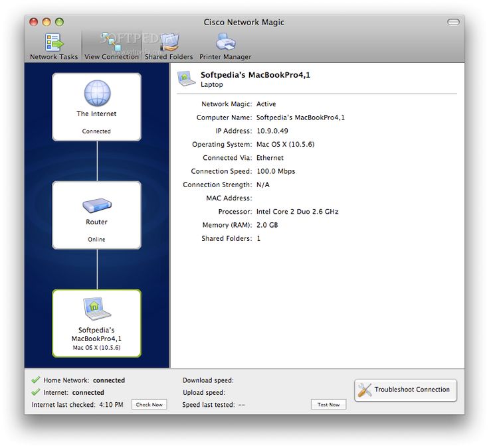
Task: Click the Internet status green checkmark
Action: click(36, 392)
